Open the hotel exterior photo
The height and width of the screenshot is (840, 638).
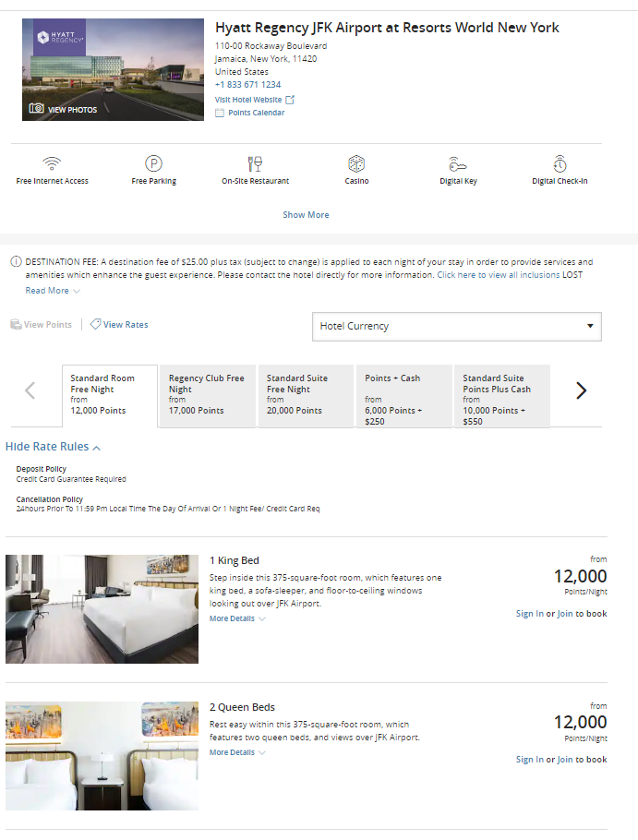coord(113,69)
